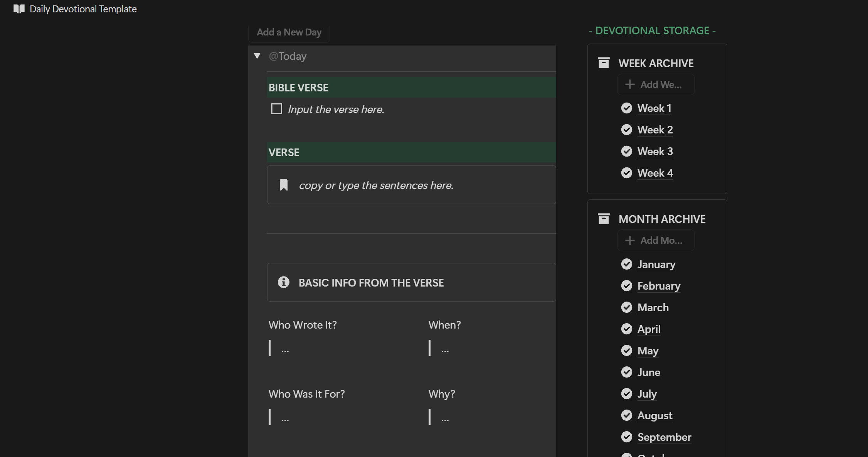Click the Week Archive box icon
868x457 pixels.
coord(604,63)
